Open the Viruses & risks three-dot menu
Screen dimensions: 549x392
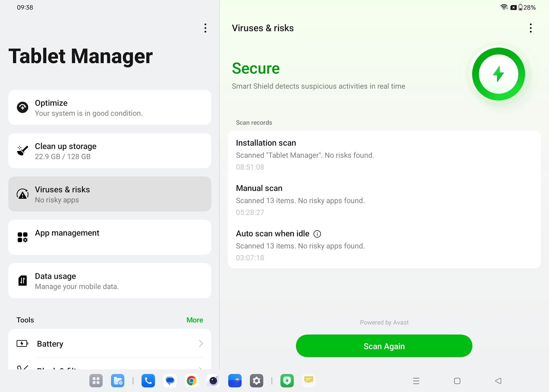tap(530, 28)
